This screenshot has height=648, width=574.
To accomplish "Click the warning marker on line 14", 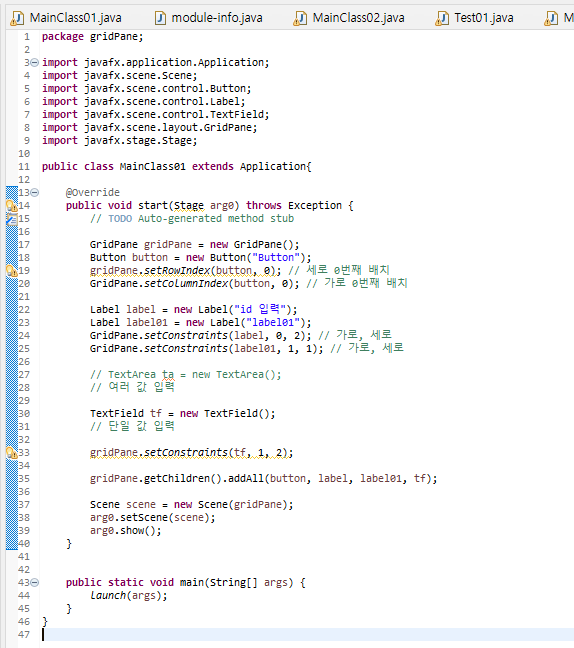I will pos(12,205).
